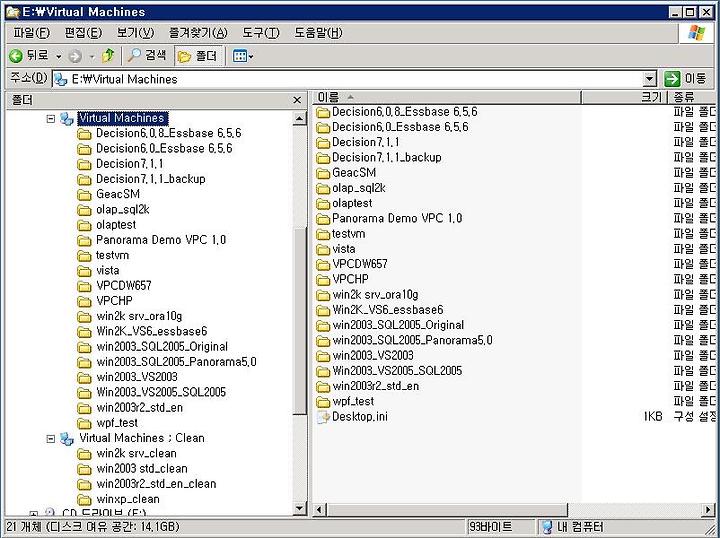This screenshot has height=538, width=720.
Task: Select olap_sql2k in folder tree
Action: click(x=123, y=210)
